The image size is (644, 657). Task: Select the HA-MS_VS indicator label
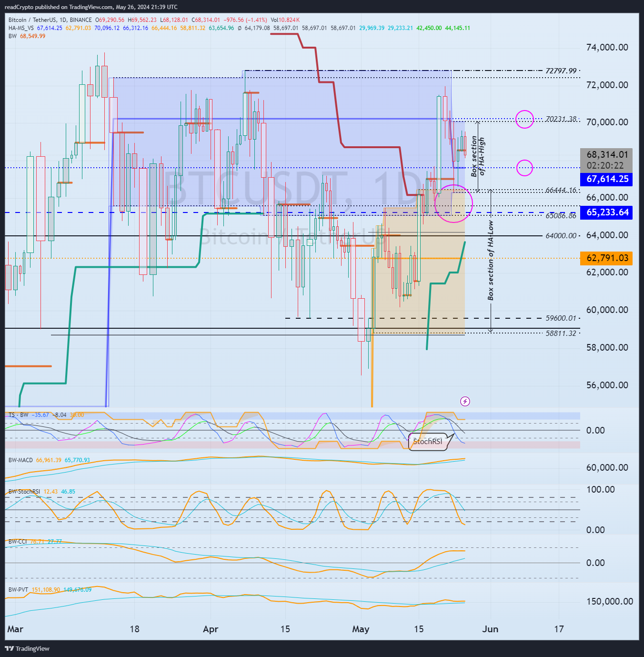[21, 28]
